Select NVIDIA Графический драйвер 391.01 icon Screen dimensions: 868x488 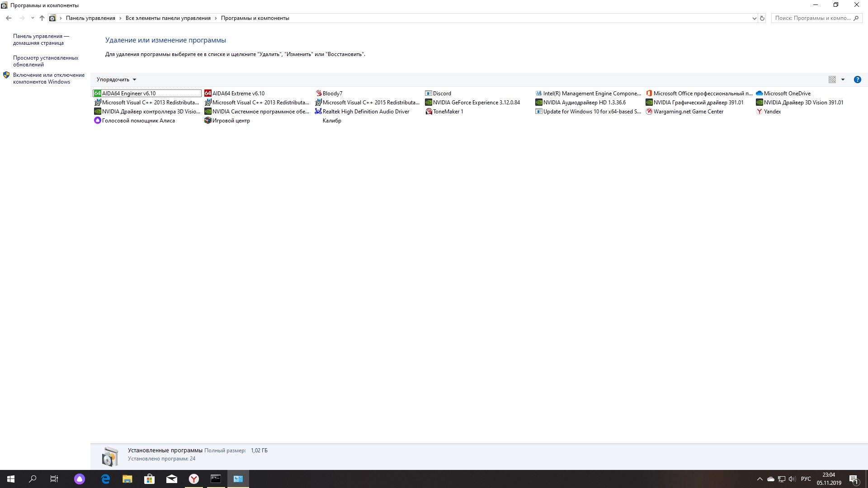point(649,103)
